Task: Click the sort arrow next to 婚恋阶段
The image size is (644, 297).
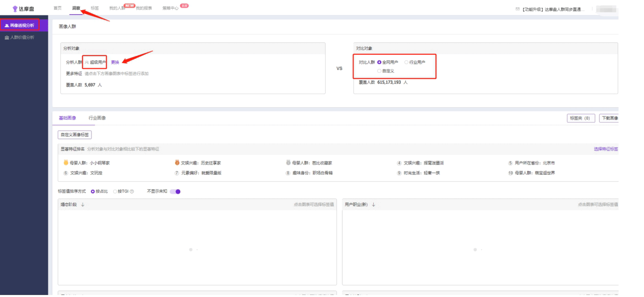Action: pyautogui.click(x=83, y=205)
